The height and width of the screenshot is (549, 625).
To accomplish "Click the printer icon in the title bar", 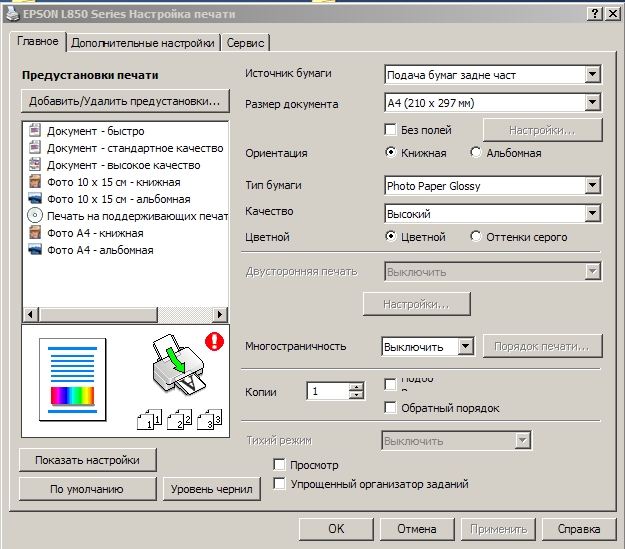I will click(x=13, y=14).
